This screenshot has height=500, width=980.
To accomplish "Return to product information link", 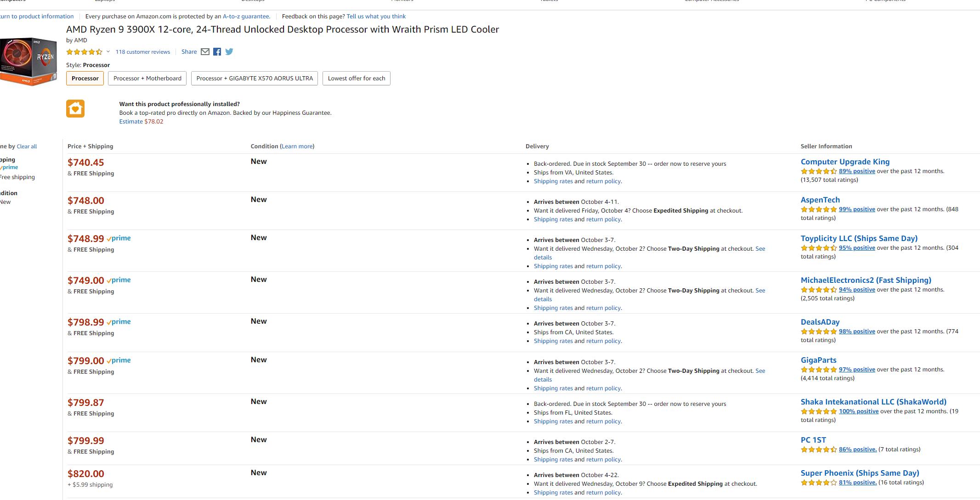I will 37,16.
